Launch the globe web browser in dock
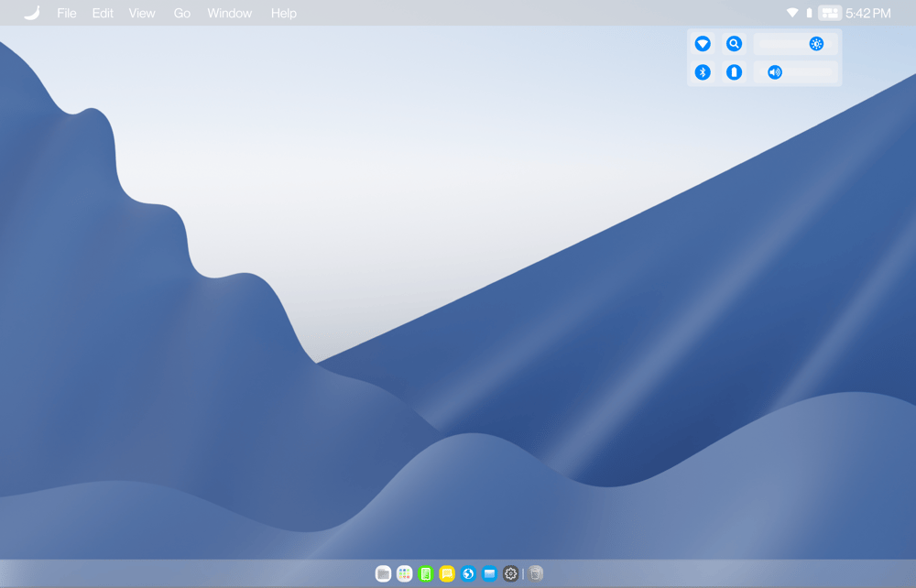 coord(468,574)
